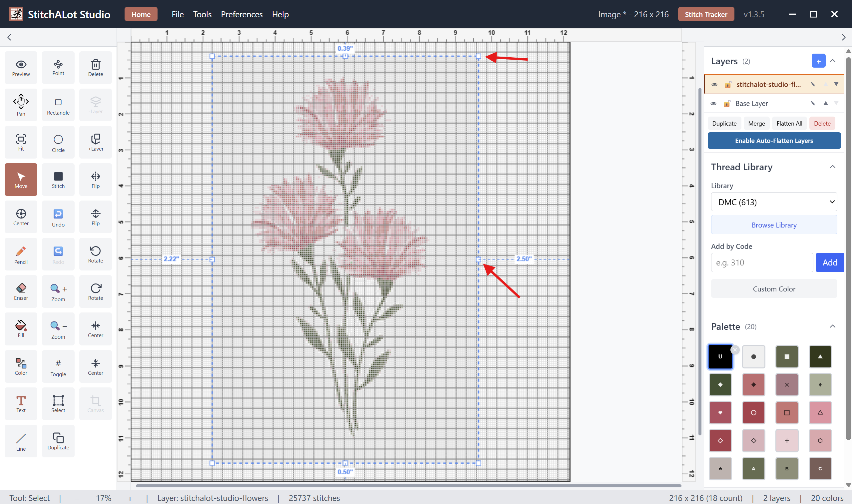Hide the stitchalot-studio-fl layer eye icon
Screen dimensions: 852x504
[714, 85]
